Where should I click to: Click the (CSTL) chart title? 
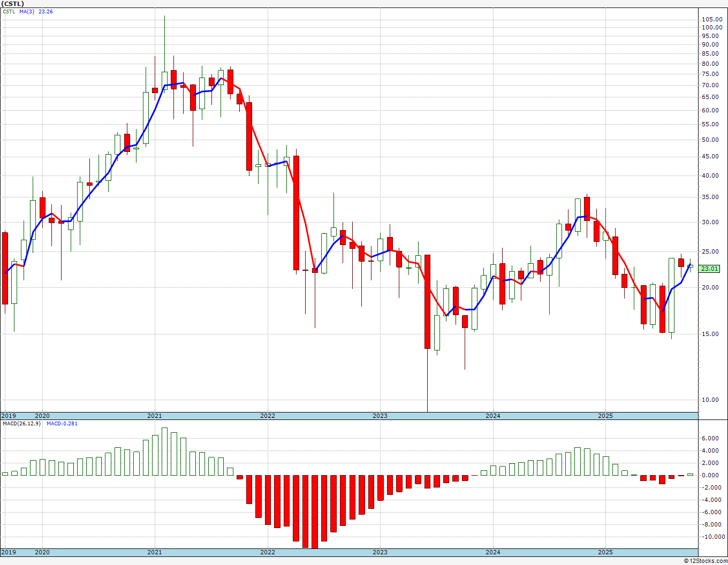[13, 4]
